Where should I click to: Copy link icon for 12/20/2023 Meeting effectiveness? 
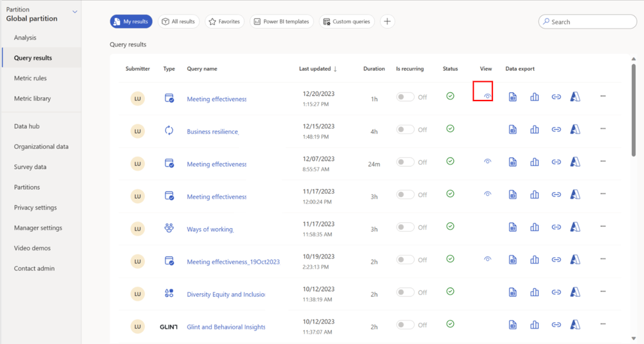(x=556, y=97)
